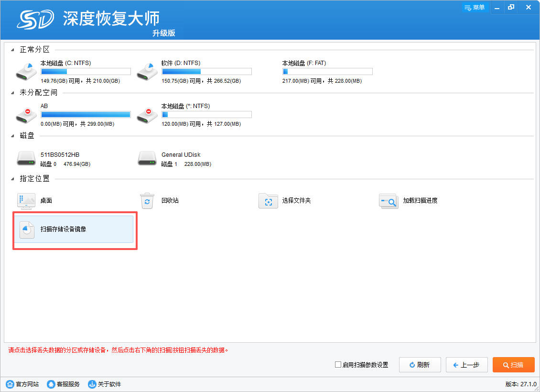
Task: Open the 菜单 menu in title bar
Action: click(475, 7)
